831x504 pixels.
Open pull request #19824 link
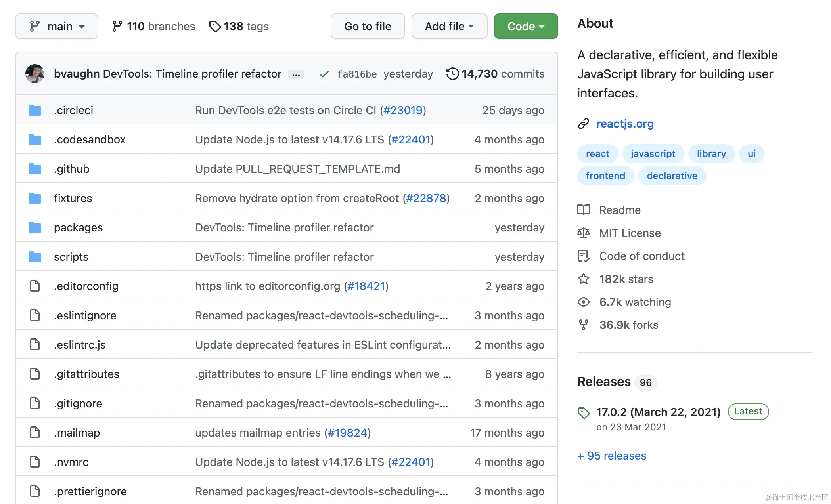(x=347, y=433)
